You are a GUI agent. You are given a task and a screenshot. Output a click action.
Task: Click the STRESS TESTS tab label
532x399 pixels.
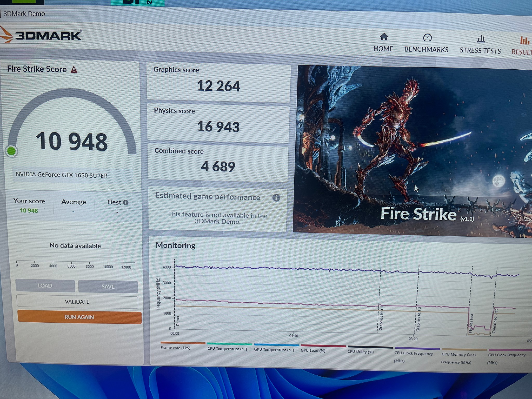click(480, 51)
